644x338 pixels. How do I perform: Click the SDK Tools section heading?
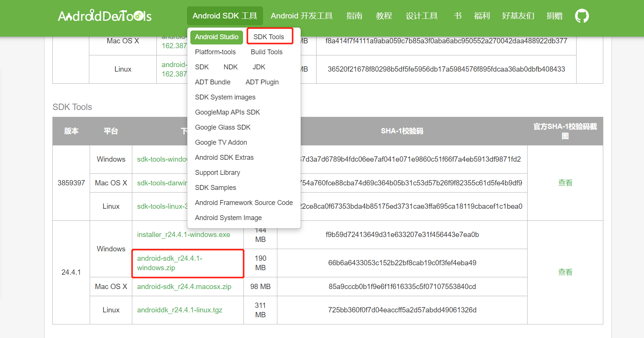coord(72,107)
